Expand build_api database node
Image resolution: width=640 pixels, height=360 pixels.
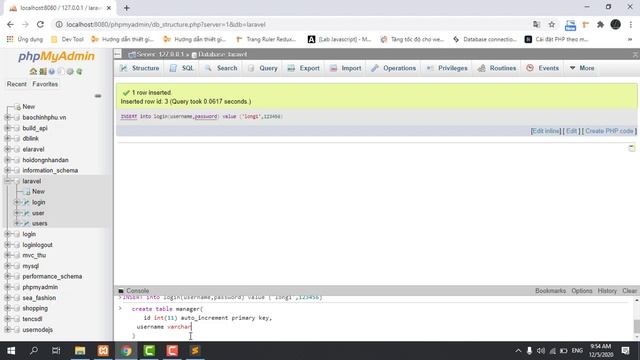(7, 128)
